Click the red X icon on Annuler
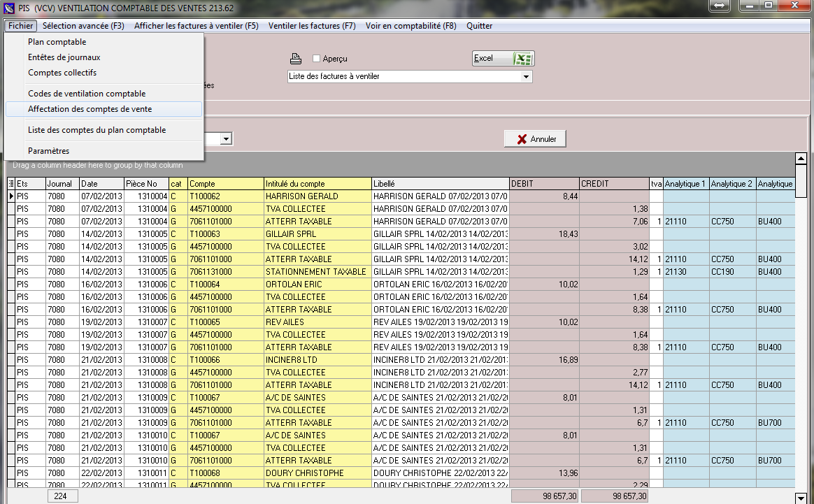 522,139
